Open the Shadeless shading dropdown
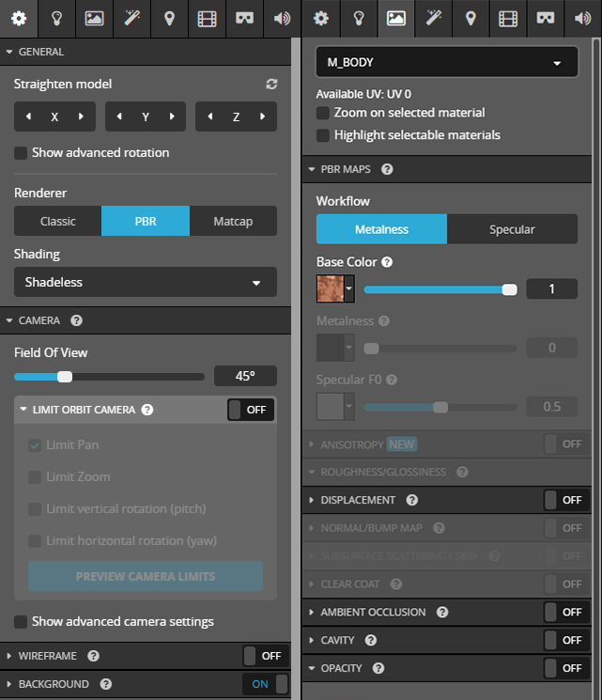Image resolution: width=602 pixels, height=700 pixels. (x=145, y=282)
